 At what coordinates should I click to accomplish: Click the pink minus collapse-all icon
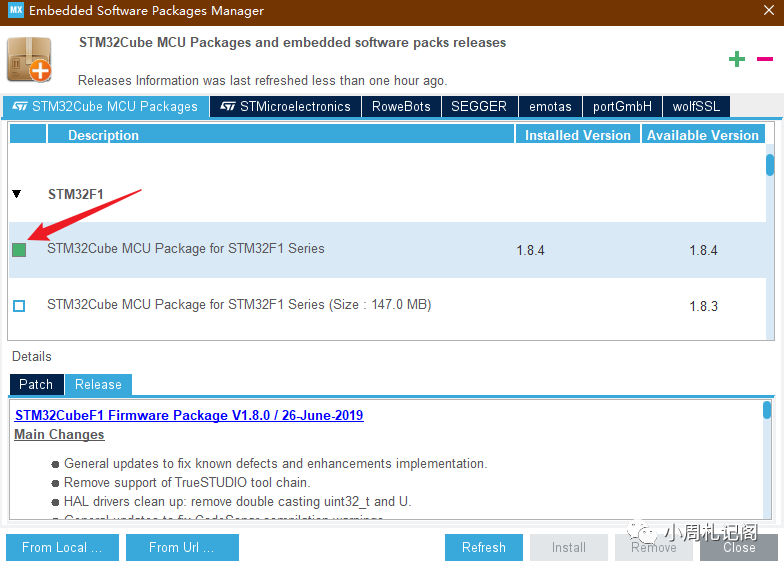pos(764,59)
